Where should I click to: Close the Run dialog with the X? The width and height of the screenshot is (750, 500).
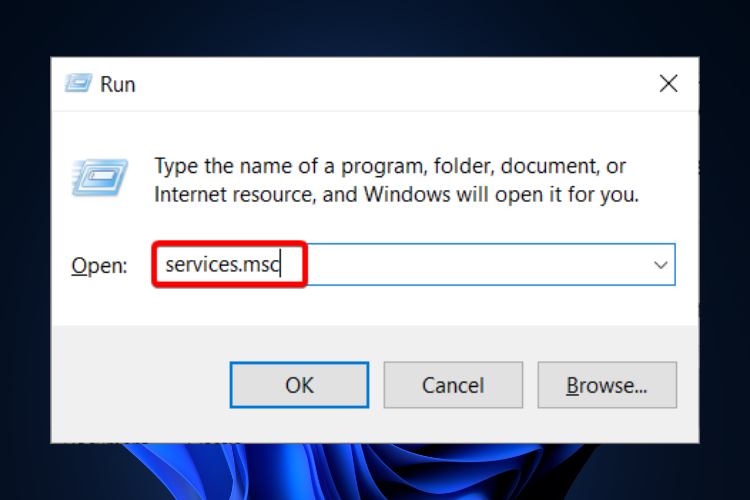pyautogui.click(x=668, y=84)
